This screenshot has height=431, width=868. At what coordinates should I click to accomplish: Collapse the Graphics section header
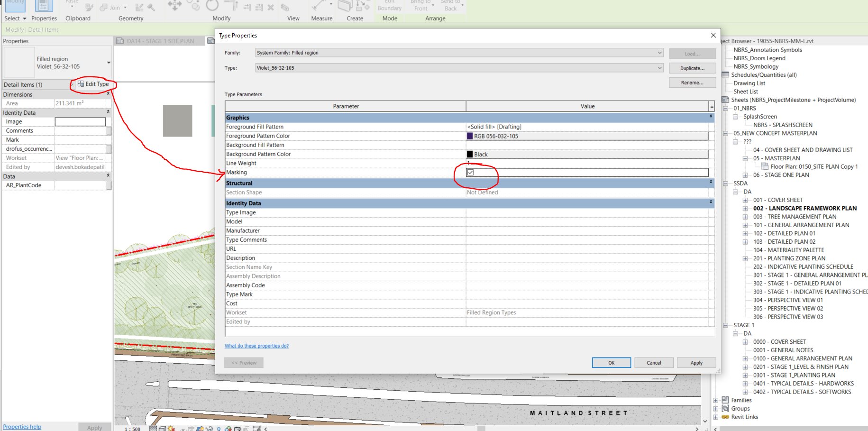711,117
